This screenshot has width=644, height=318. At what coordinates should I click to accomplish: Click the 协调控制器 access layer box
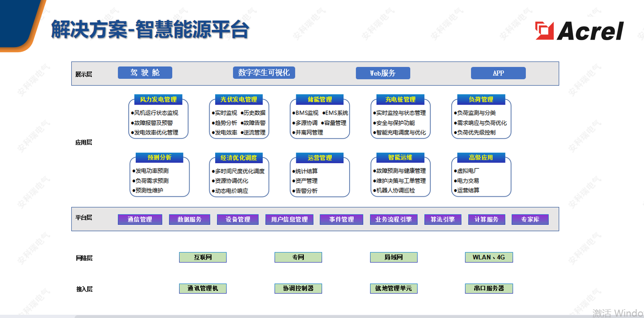click(298, 289)
